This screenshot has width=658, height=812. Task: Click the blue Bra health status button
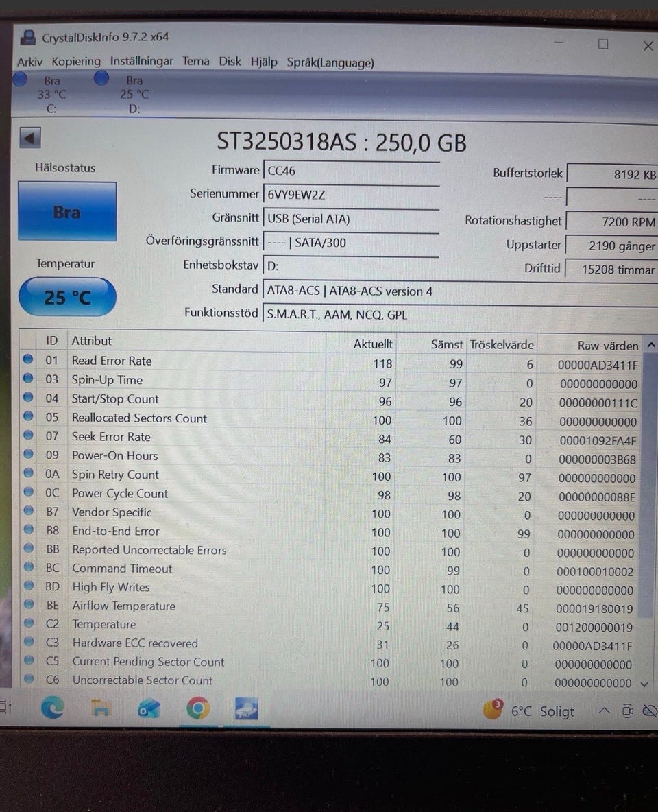tap(66, 212)
